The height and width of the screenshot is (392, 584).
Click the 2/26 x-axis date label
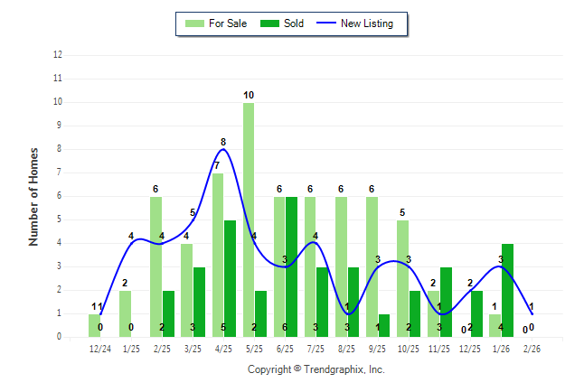pos(532,349)
